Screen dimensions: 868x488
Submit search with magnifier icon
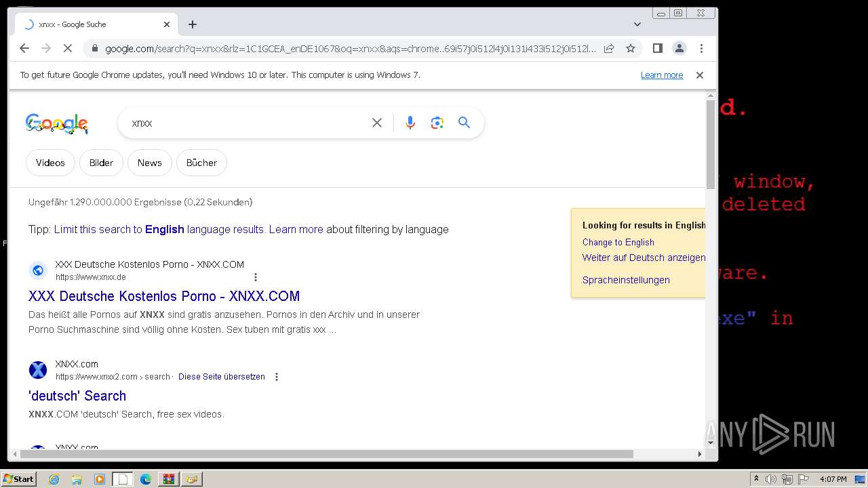coord(464,123)
